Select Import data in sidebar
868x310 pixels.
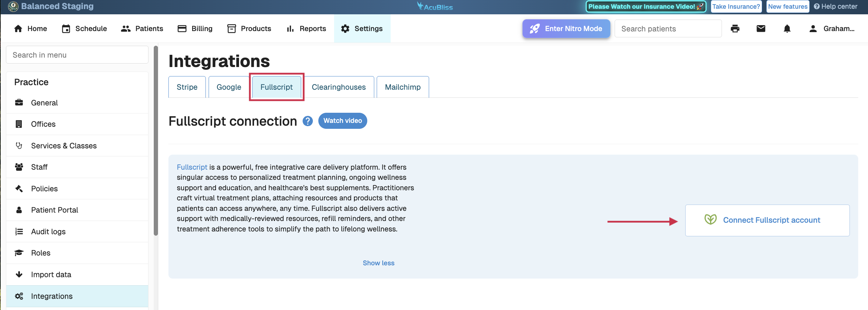point(51,274)
